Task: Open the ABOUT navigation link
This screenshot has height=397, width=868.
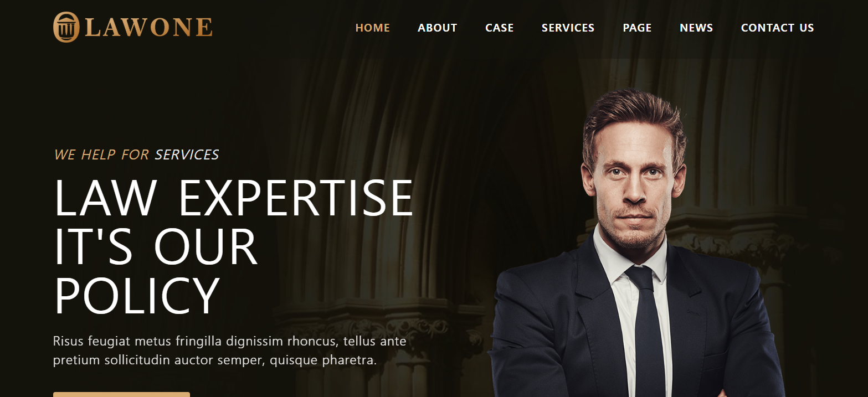Action: 437,28
